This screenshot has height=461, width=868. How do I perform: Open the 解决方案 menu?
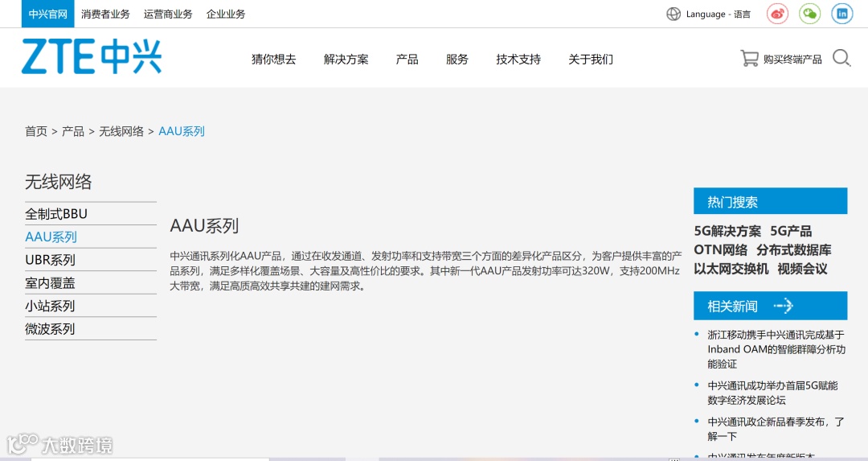[x=346, y=60]
